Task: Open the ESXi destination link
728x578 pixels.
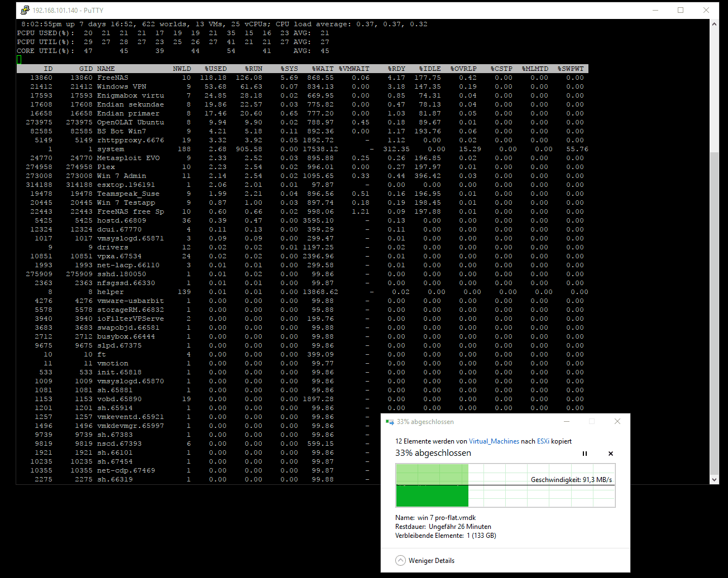Action: [x=543, y=441]
